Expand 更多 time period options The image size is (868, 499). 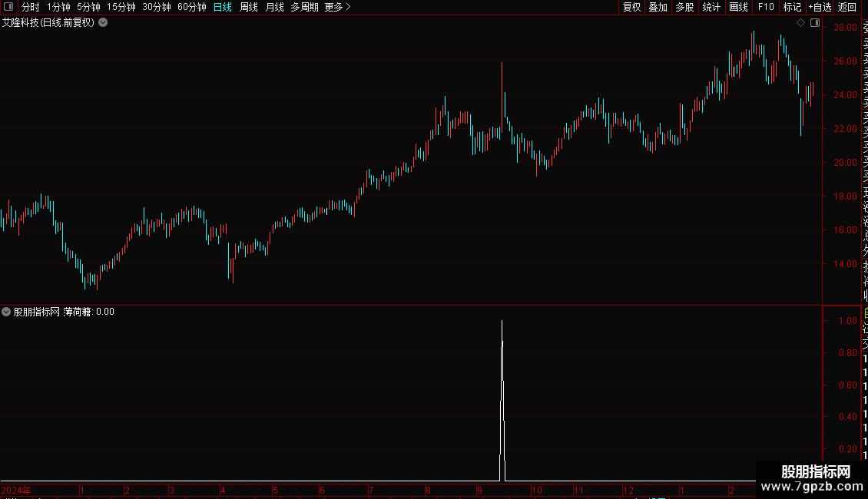(x=338, y=7)
